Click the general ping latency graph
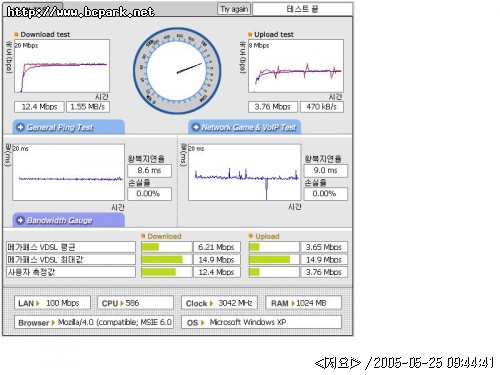Viewport: 500px width, 375px height. [x=69, y=172]
